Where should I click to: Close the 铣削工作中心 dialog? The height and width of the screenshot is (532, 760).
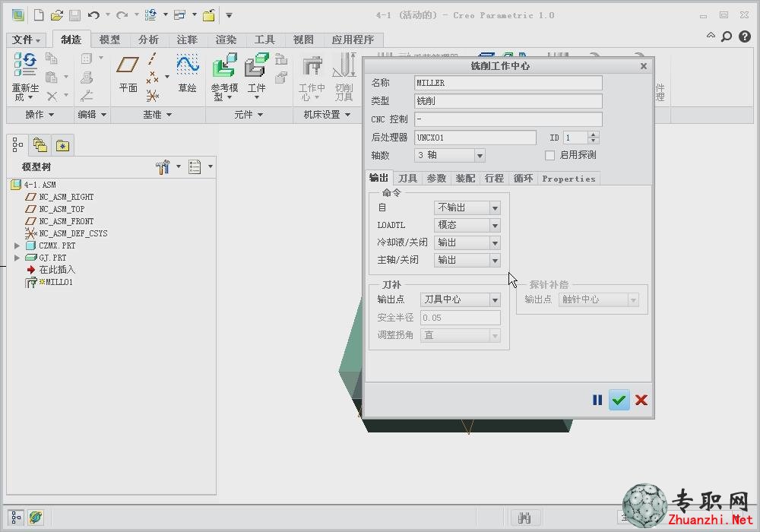(x=644, y=66)
